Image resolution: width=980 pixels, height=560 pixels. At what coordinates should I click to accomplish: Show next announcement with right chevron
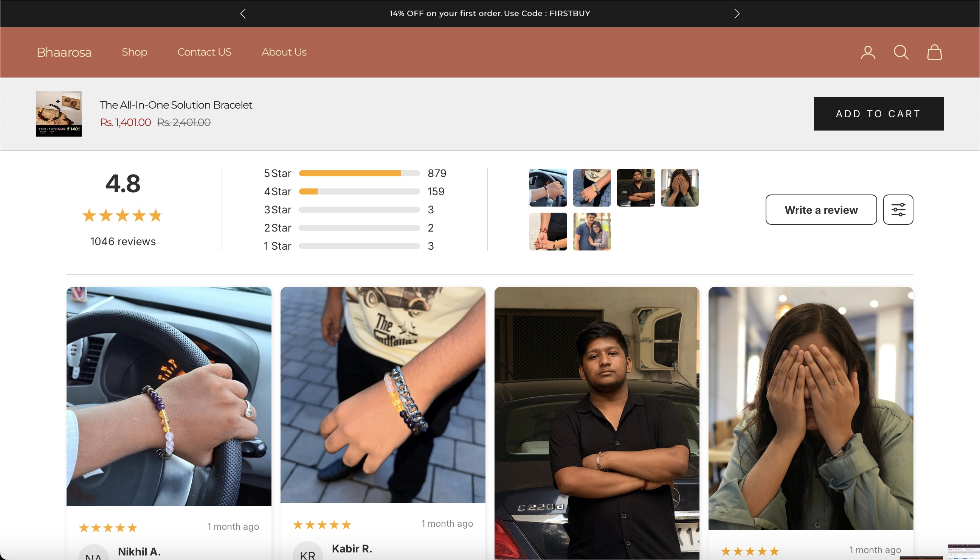pos(737,14)
